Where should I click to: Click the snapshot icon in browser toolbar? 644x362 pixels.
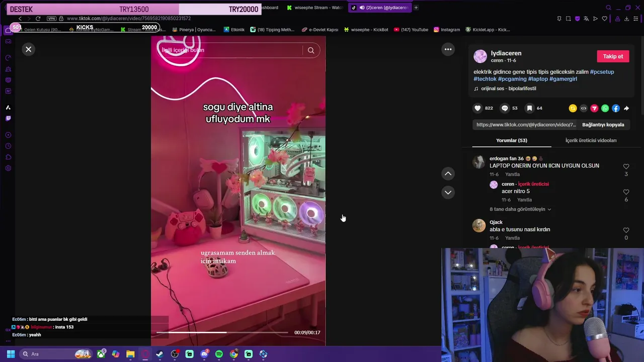pos(568,19)
